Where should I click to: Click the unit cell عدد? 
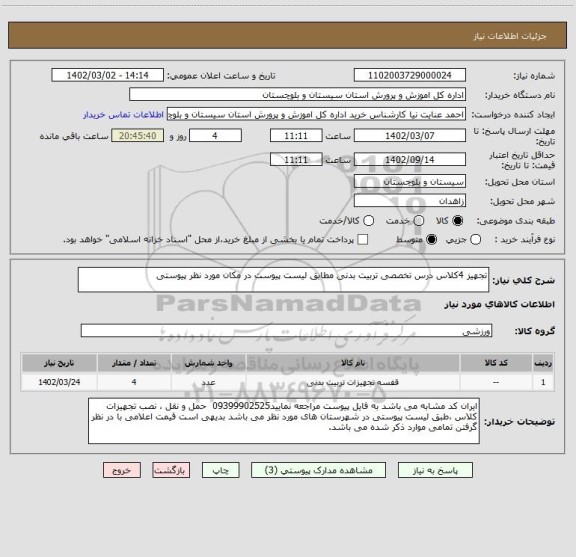coord(208,382)
